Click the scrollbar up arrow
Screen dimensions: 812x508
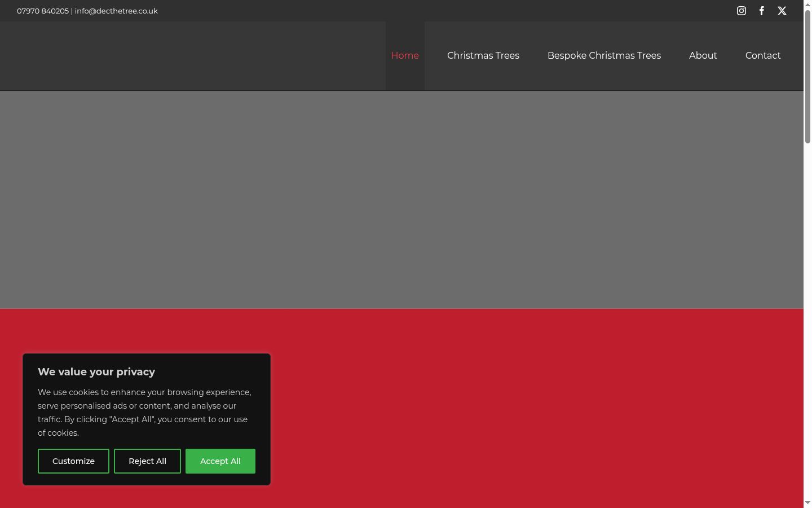(x=807, y=4)
